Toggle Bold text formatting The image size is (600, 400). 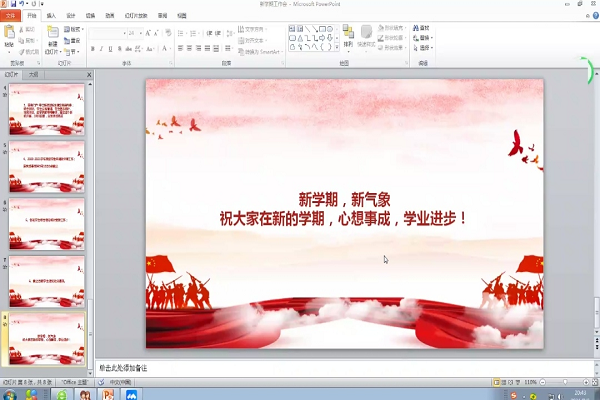point(94,48)
